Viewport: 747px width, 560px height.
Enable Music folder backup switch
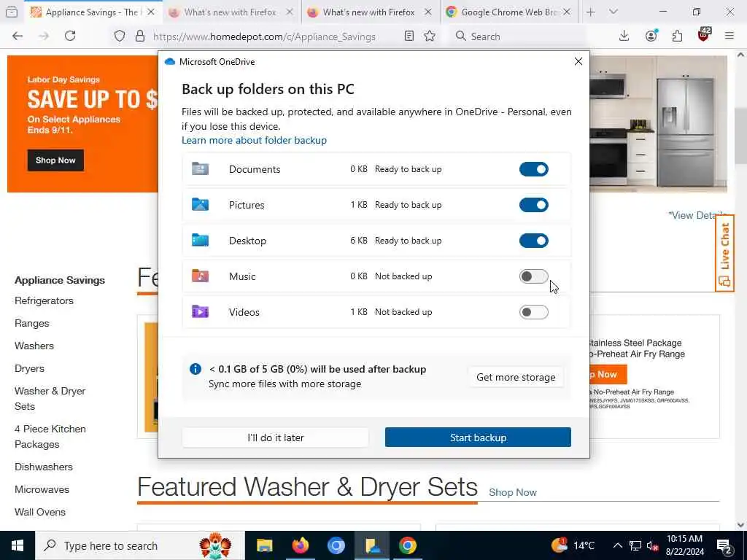(533, 276)
